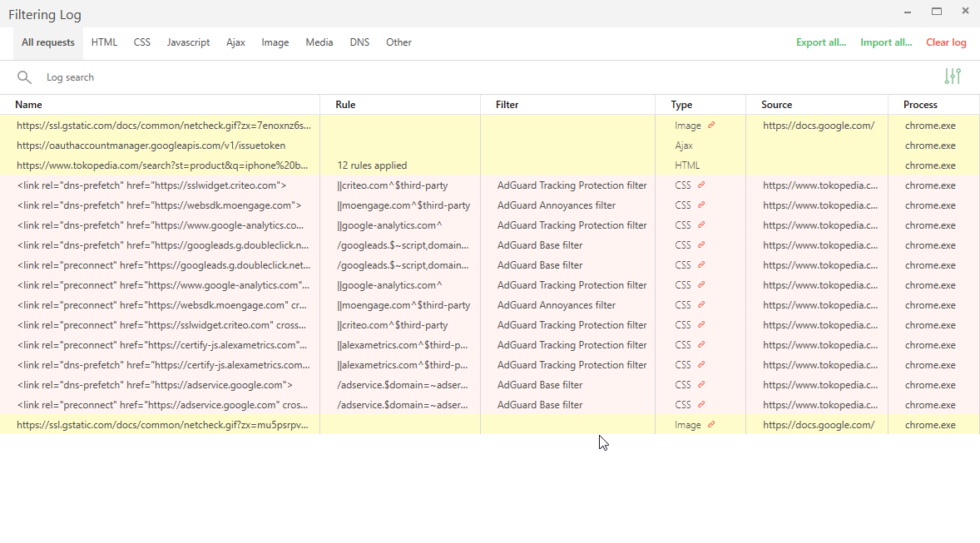Viewport: 980px width, 543px height.
Task: Select the CSS tab
Action: [141, 42]
